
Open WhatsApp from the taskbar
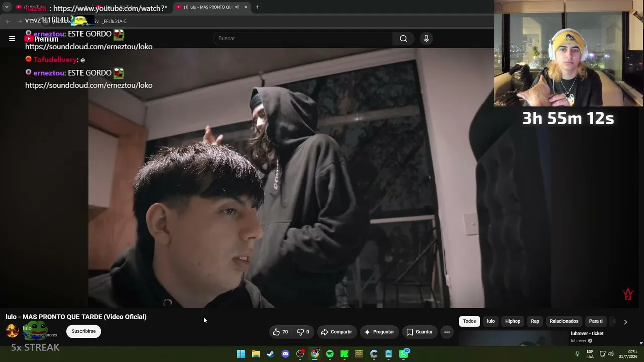pos(404,354)
